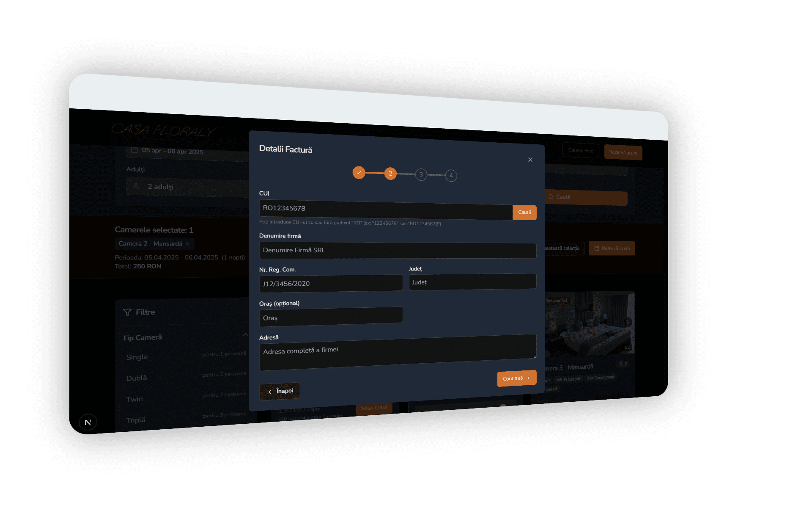Click the Next.js dev tools N icon
Image resolution: width=812 pixels, height=508 pixels.
tap(88, 422)
